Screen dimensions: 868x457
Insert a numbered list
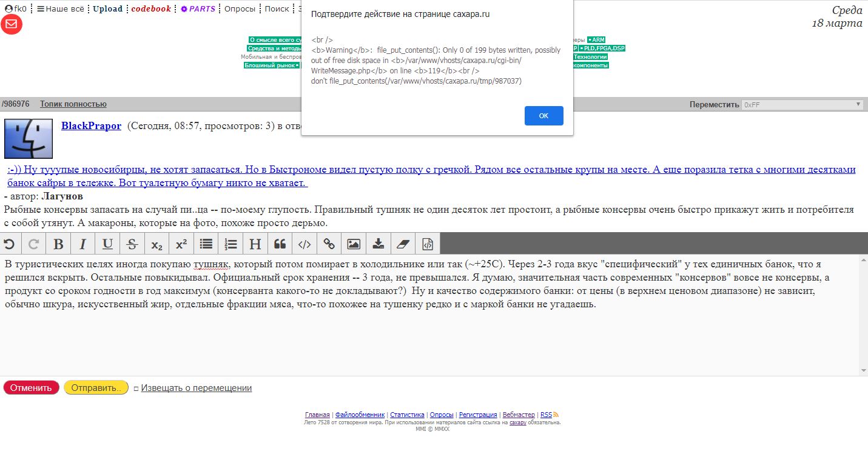230,244
